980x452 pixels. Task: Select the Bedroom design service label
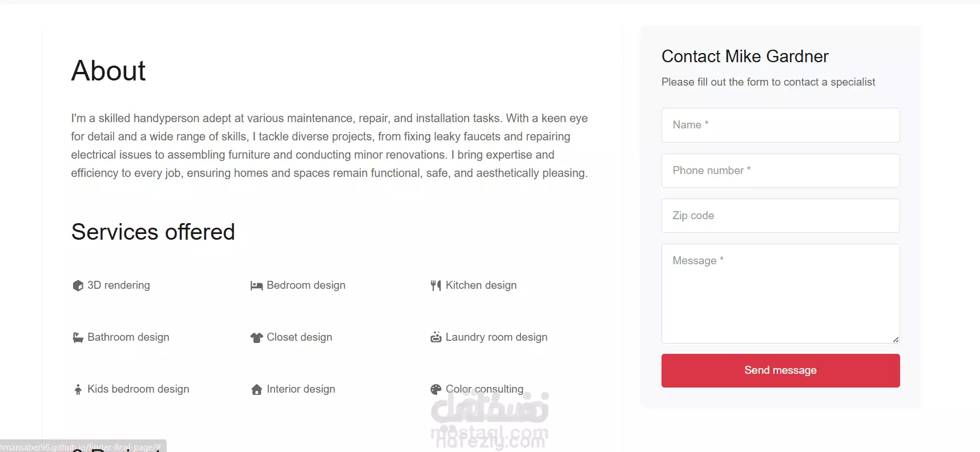[306, 285]
